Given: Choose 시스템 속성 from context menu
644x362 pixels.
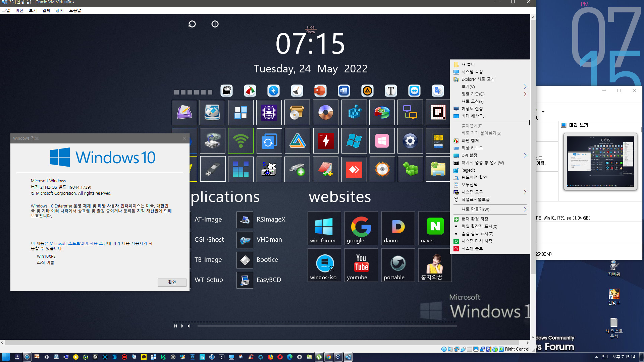Looking at the screenshot, I should [x=490, y=72].
